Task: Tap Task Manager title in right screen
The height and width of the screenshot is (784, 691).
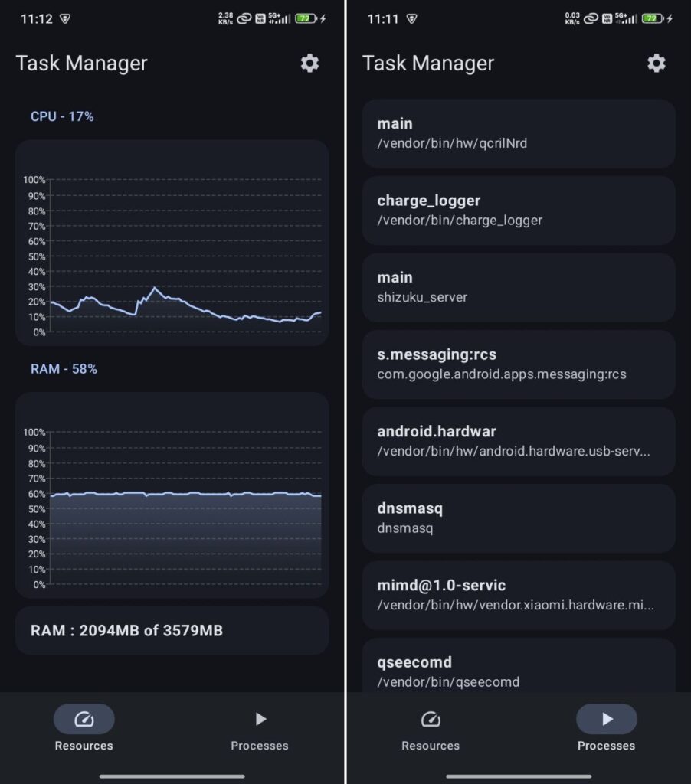Action: pyautogui.click(x=428, y=64)
